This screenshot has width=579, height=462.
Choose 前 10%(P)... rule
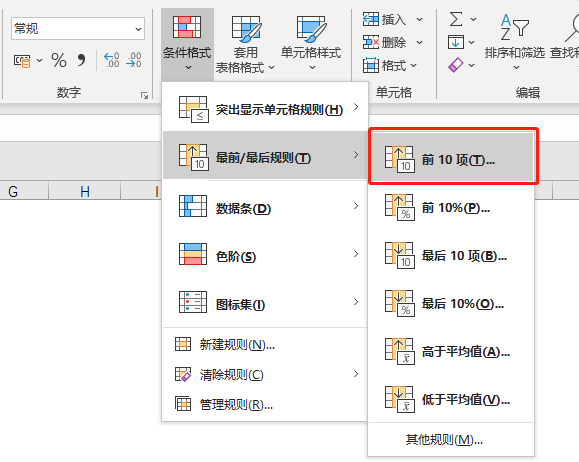pyautogui.click(x=452, y=208)
